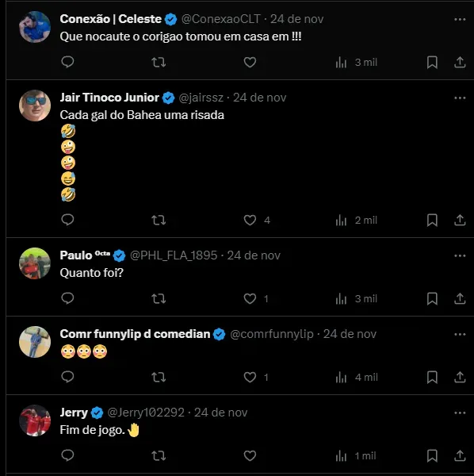Repost Jair Tinoco Junior's tweet
Viewport: 474px width, 476px height.
[159, 220]
